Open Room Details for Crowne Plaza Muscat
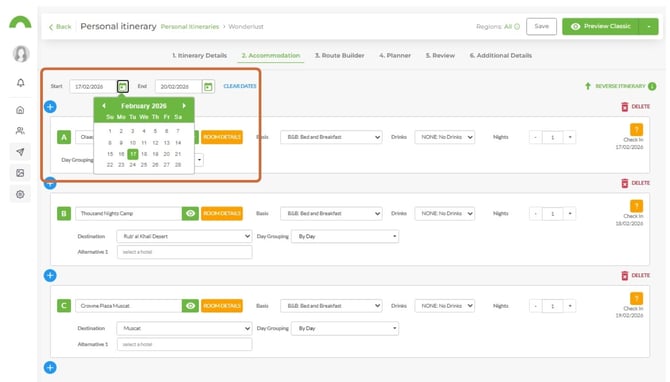 point(222,306)
